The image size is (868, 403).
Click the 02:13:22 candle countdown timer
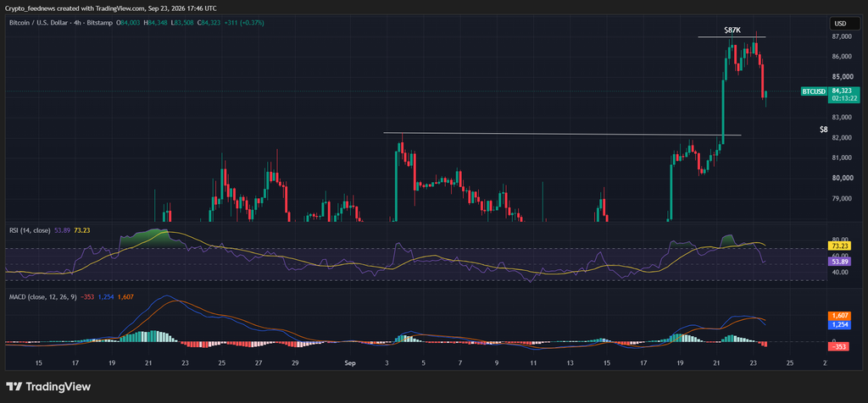tap(843, 98)
